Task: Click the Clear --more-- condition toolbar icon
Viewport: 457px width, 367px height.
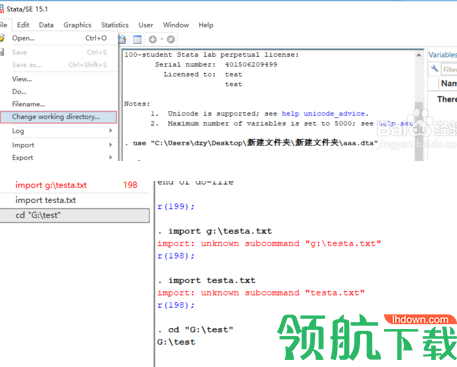Action: 153,39
